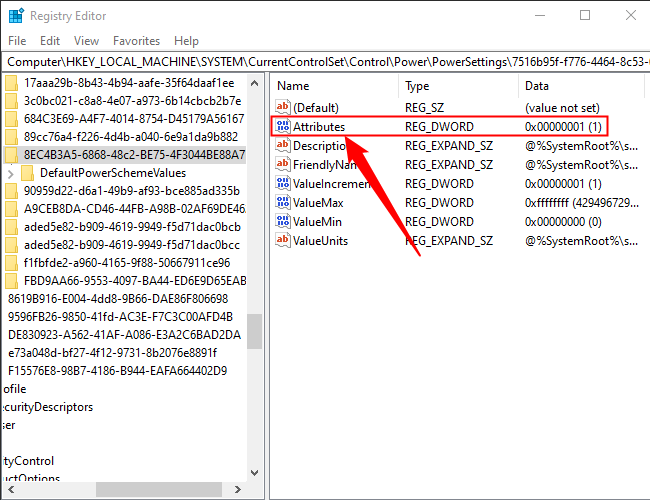Viewport: 650px width, 500px height.
Task: Click the ValueMax data 0xffffffff
Action: click(x=581, y=202)
